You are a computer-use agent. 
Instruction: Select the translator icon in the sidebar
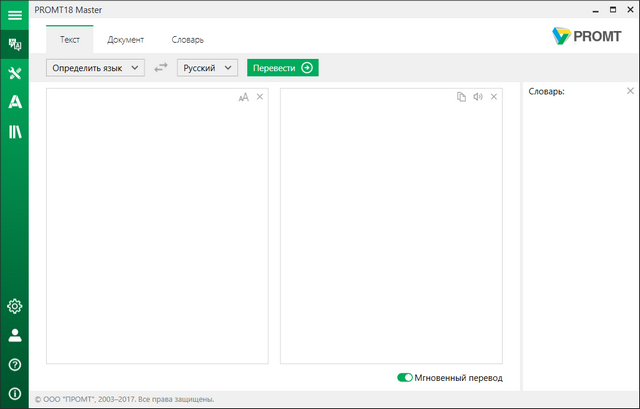pos(14,44)
